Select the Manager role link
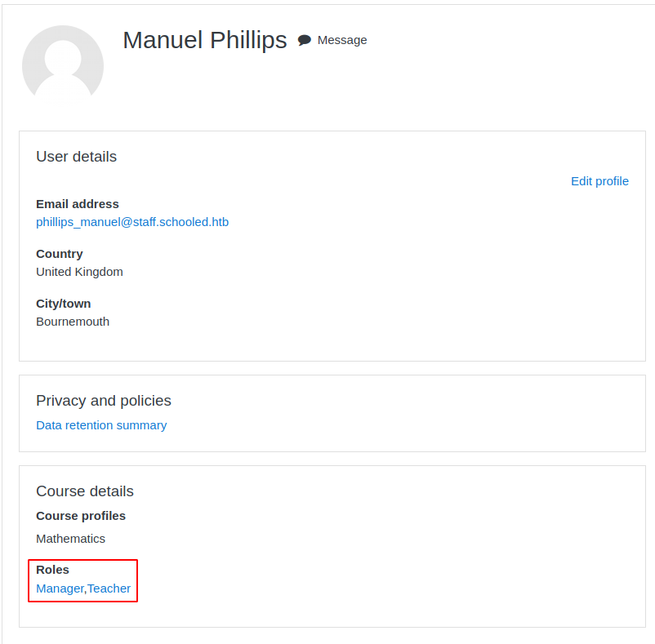Screen dimensions: 655x644 coord(60,588)
